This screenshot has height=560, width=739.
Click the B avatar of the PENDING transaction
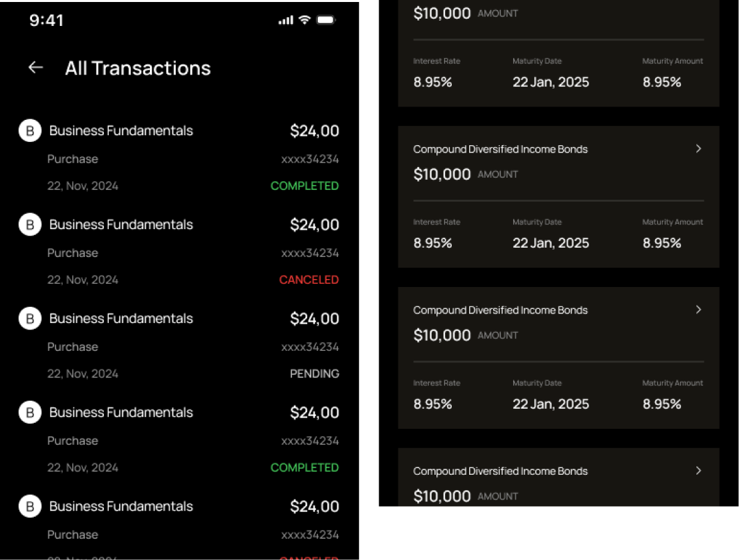[x=30, y=318]
